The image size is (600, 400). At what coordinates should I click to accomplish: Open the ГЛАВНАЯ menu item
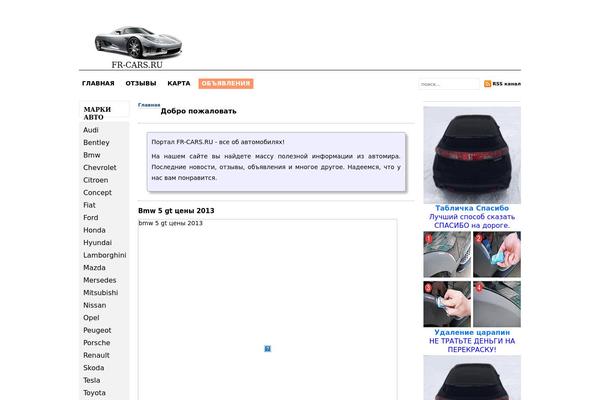98,83
